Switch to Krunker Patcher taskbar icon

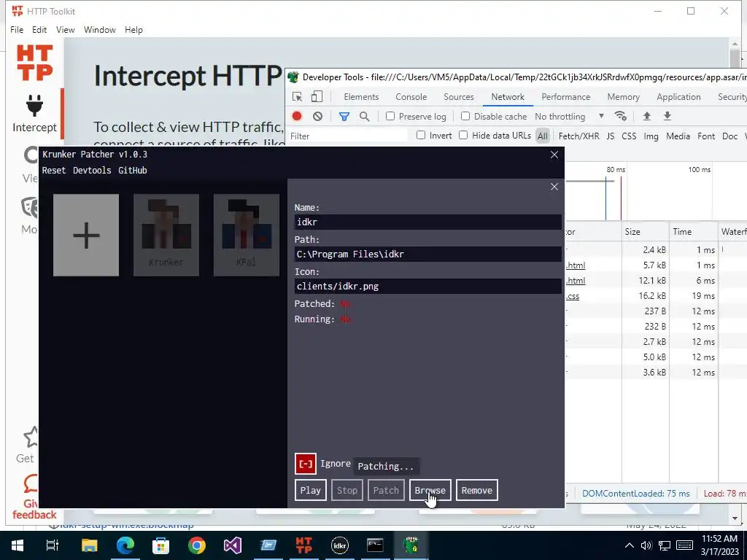(x=411, y=545)
